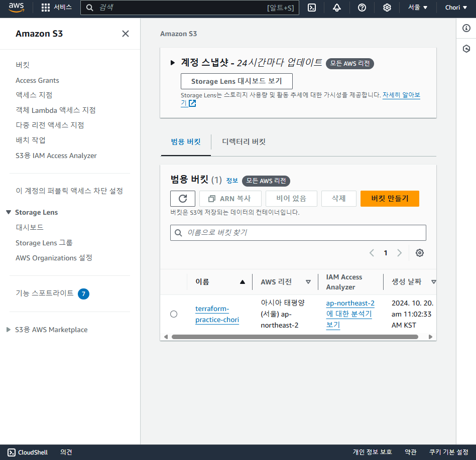Click the table scroll right arrow
Viewport: 476px width, 460px height.
[x=430, y=337]
